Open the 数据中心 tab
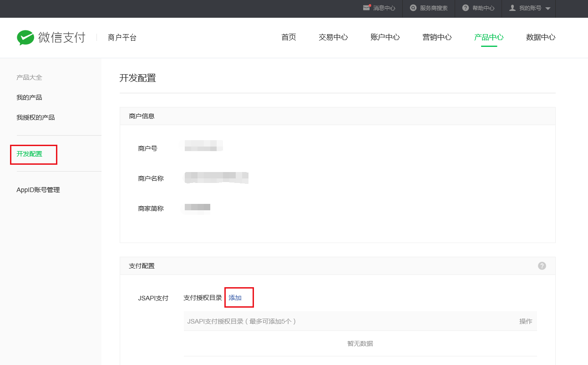 (x=541, y=37)
